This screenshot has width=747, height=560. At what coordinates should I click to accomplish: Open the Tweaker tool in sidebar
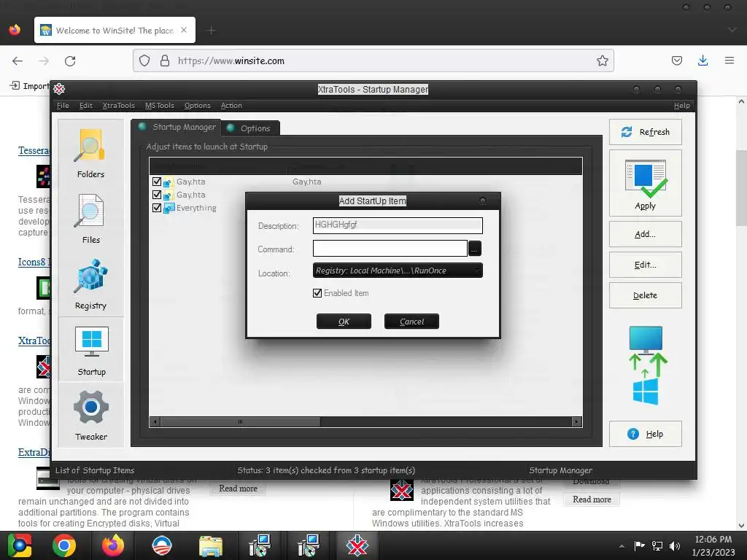click(90, 415)
